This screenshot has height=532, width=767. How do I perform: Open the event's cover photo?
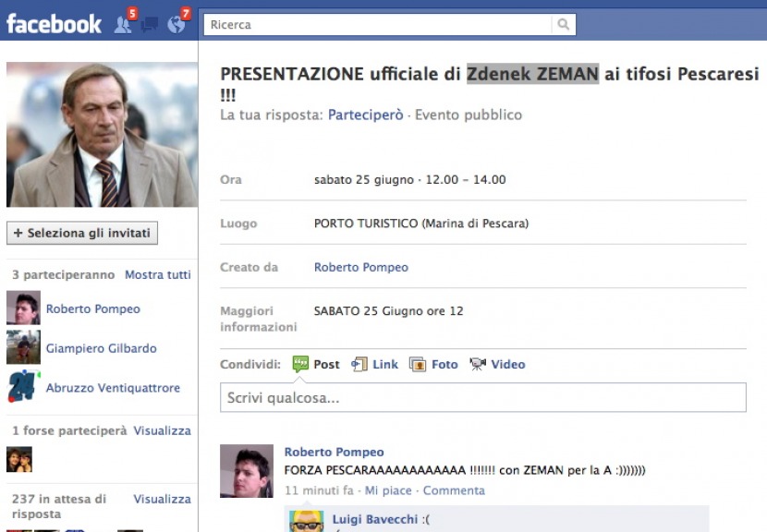point(103,135)
